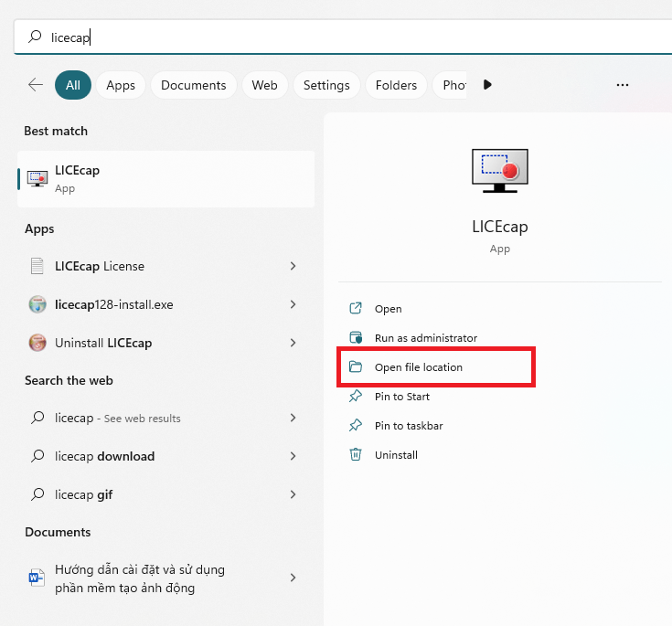Screen dimensions: 672x626
Task: Click the pin icon next to Pin to taskbar
Action: 356,425
